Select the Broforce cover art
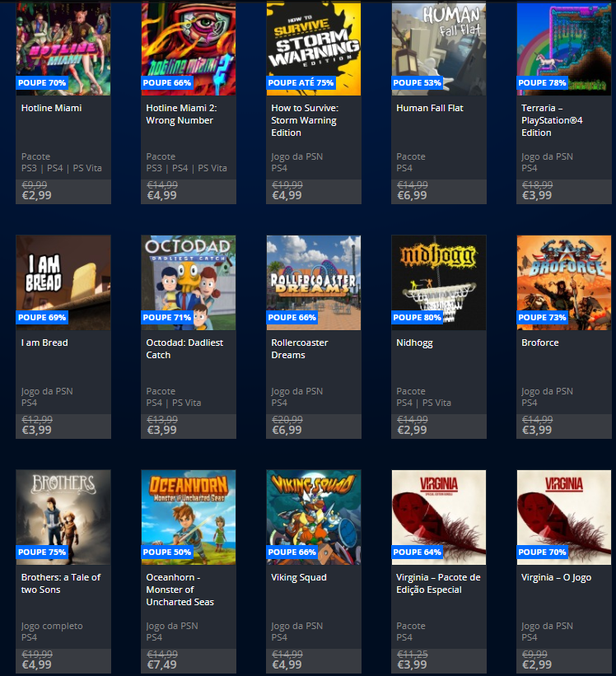The image size is (616, 676). click(564, 282)
